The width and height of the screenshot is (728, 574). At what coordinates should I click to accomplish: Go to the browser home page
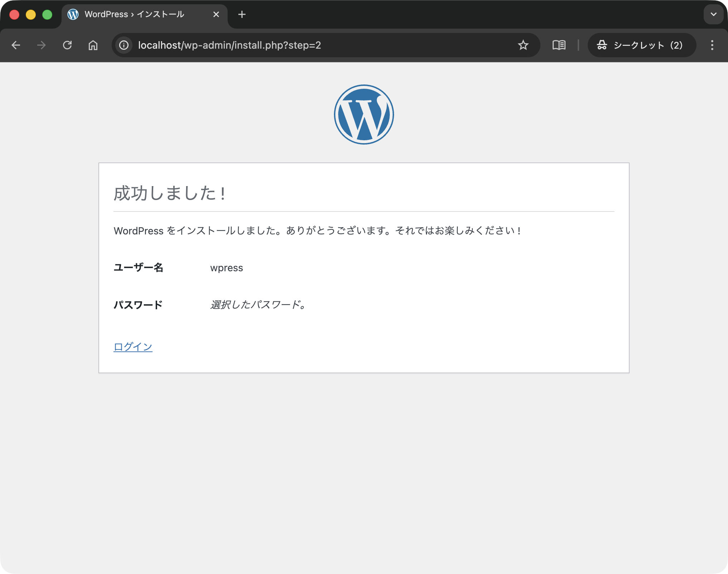click(x=93, y=45)
